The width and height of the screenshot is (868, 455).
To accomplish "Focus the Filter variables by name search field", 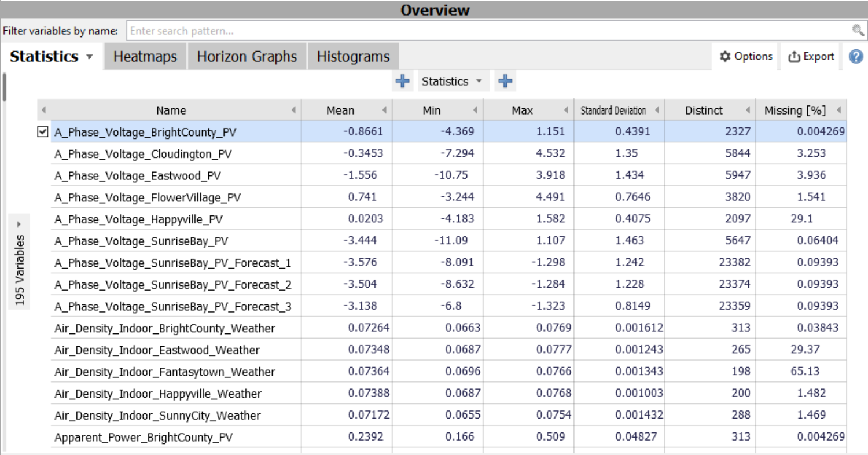I will 486,31.
